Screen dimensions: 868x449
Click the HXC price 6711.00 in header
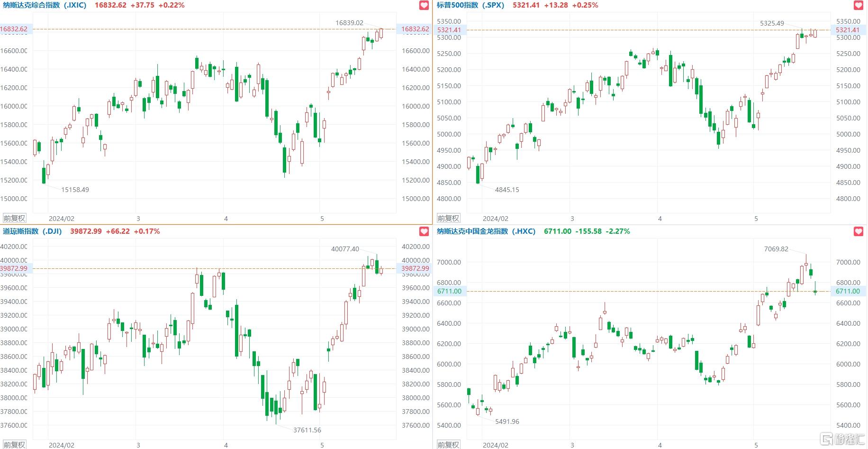point(557,231)
